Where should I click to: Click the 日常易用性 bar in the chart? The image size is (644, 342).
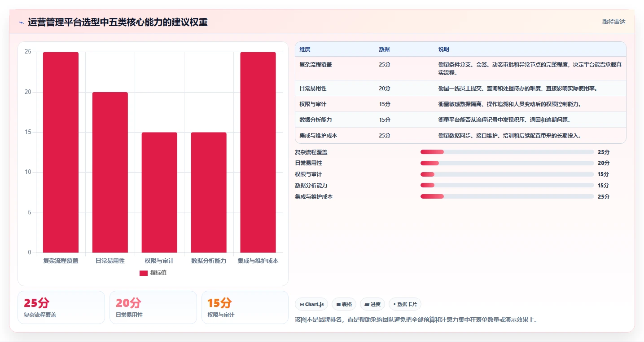(110, 172)
